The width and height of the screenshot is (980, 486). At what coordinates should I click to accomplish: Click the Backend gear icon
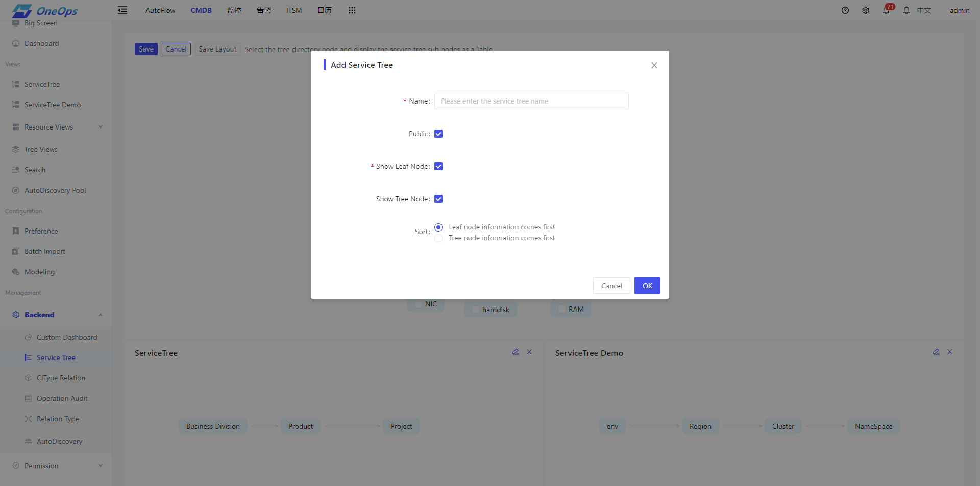click(16, 315)
